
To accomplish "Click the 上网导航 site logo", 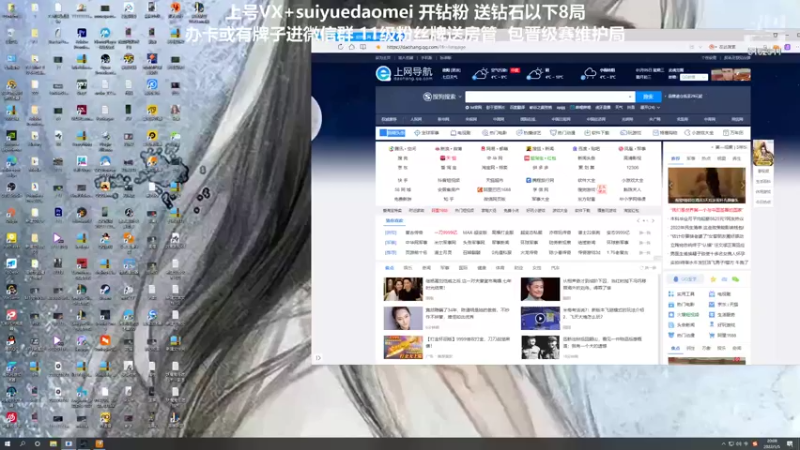I will click(404, 73).
